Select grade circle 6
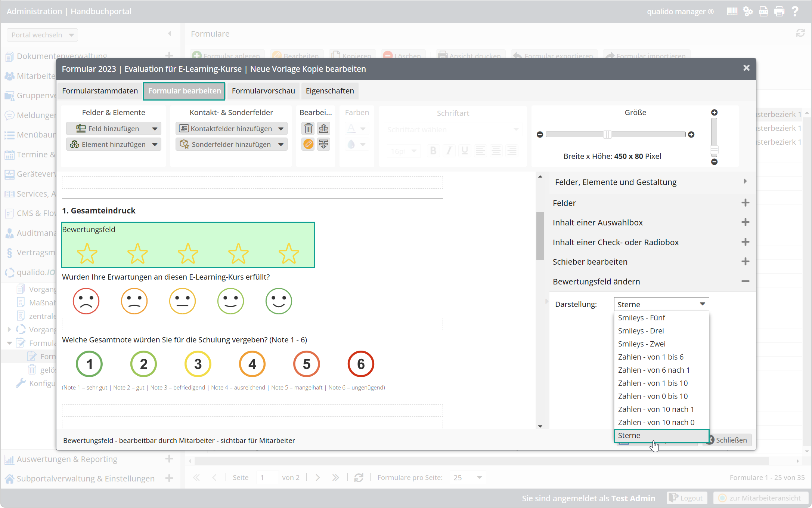The width and height of the screenshot is (812, 508). [x=361, y=364]
